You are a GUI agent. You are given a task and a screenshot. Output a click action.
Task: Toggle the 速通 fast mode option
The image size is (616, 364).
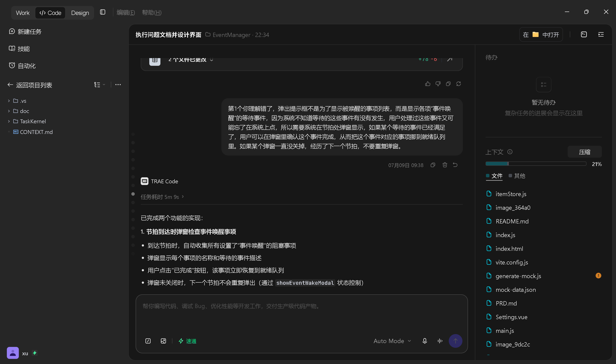187,341
